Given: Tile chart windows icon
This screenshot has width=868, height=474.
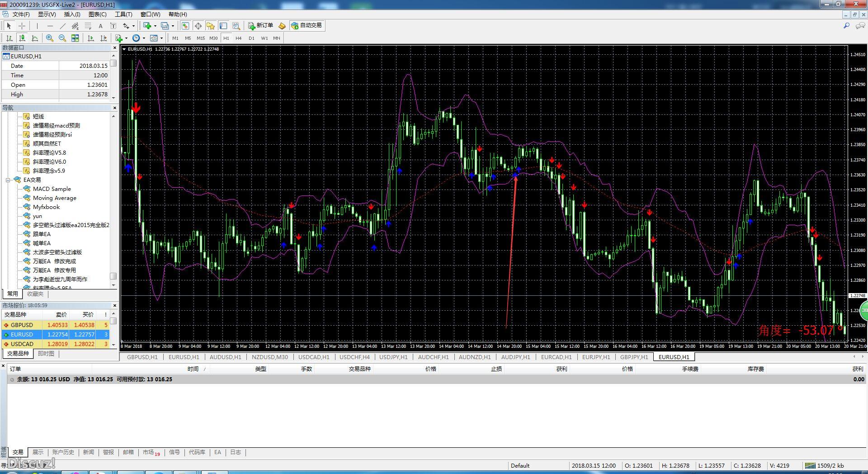Looking at the screenshot, I should pos(75,38).
